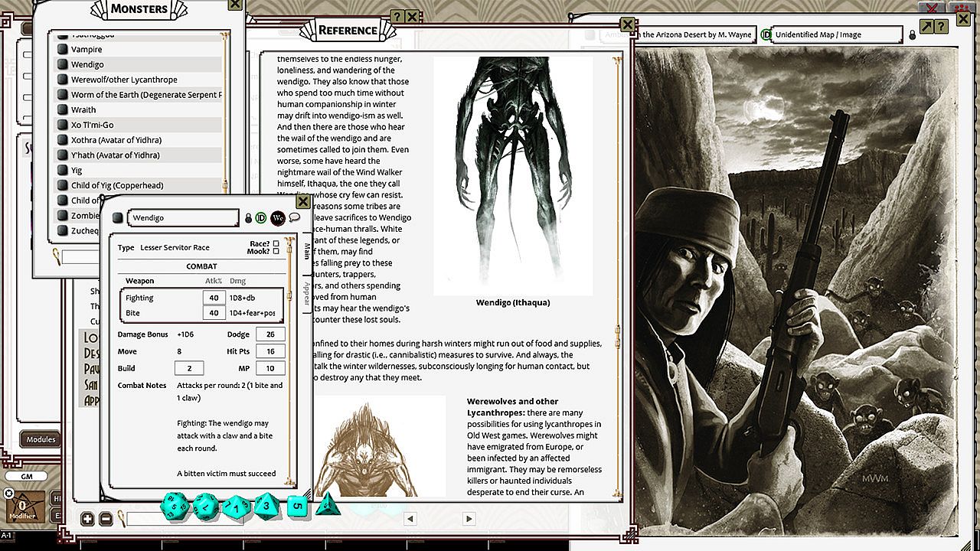Open the Child of Yig (Copperhead) link icon

63,185
